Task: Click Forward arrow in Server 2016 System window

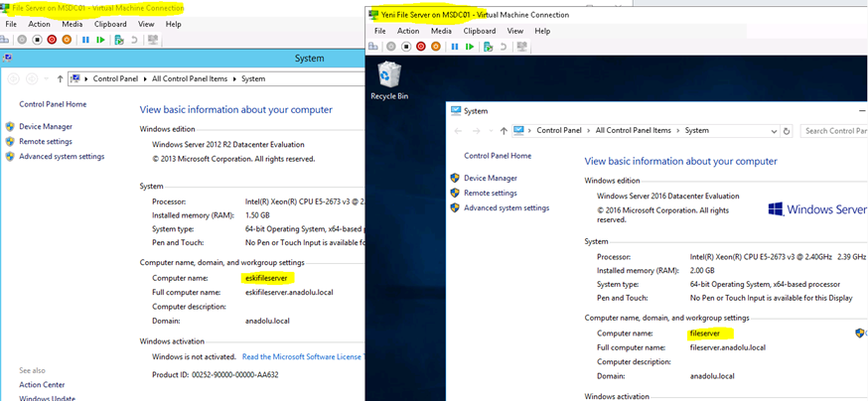Action: (x=476, y=131)
